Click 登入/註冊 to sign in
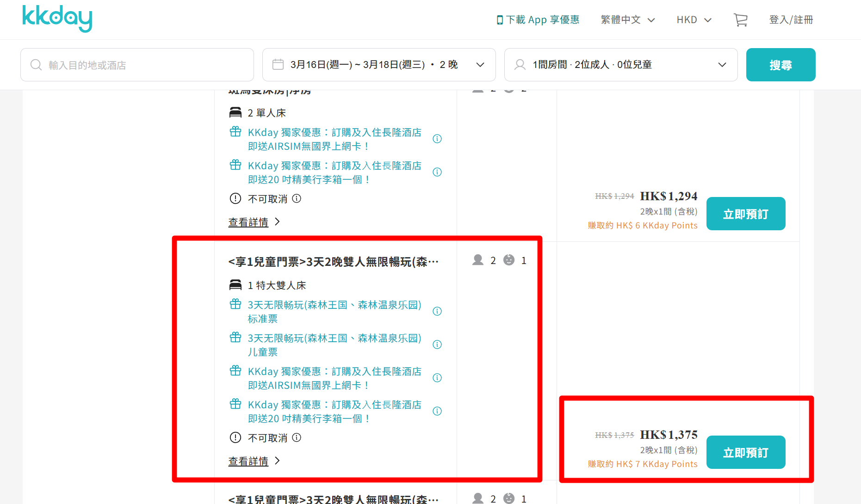The image size is (861, 504). click(x=791, y=20)
